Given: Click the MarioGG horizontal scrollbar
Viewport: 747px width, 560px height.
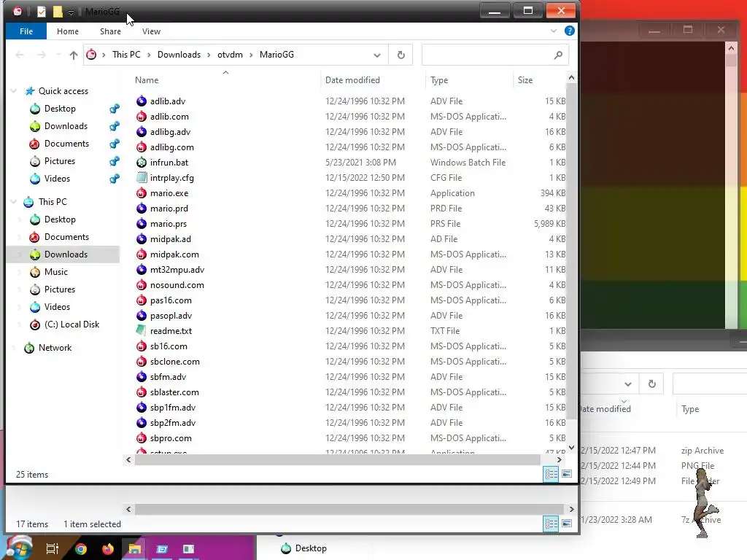Looking at the screenshot, I should click(x=337, y=459).
